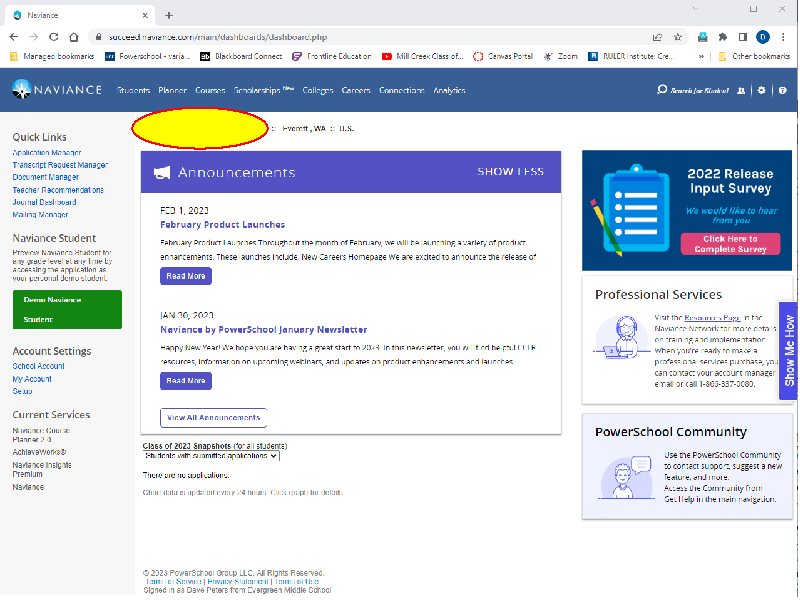Open School Account settings link
800x600 pixels.
pos(39,366)
